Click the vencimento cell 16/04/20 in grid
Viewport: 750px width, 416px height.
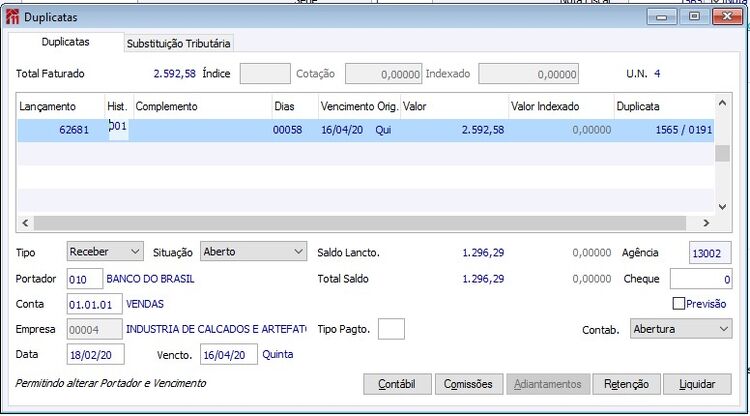[342, 130]
